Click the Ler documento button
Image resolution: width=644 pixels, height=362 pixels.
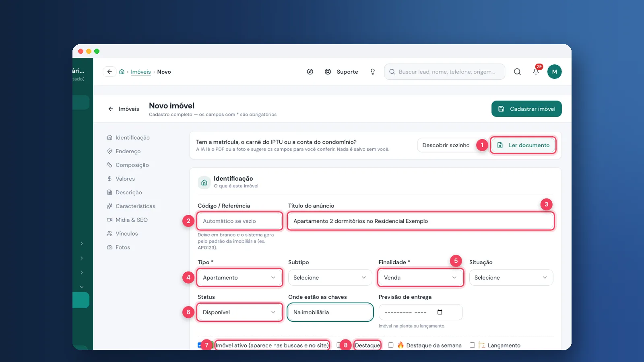(523, 145)
